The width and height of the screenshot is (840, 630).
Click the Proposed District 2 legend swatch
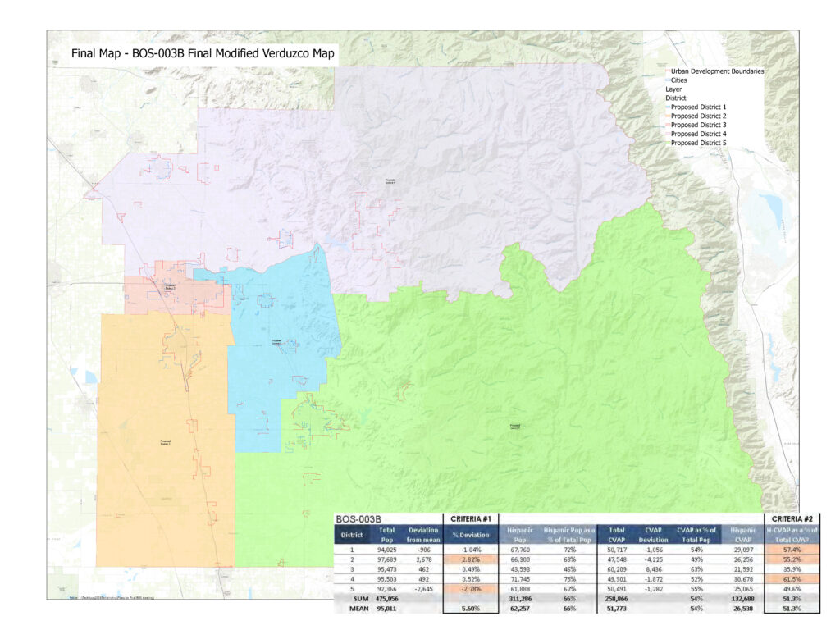click(x=668, y=116)
